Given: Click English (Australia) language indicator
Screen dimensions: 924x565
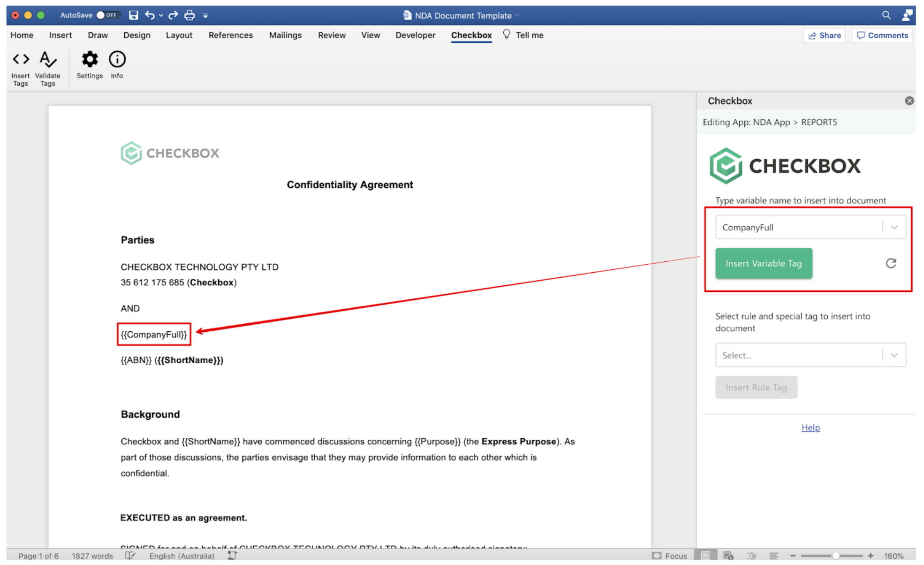Looking at the screenshot, I should tap(182, 556).
